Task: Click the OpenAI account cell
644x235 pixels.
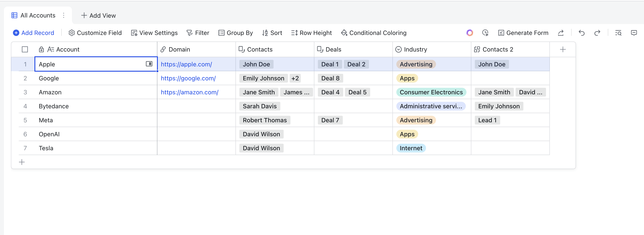Action: [96, 134]
